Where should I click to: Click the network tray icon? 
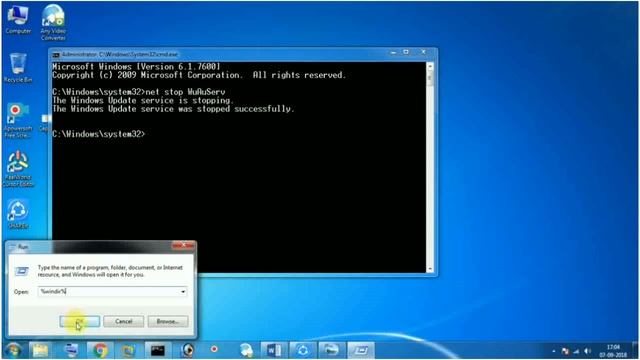click(x=576, y=351)
